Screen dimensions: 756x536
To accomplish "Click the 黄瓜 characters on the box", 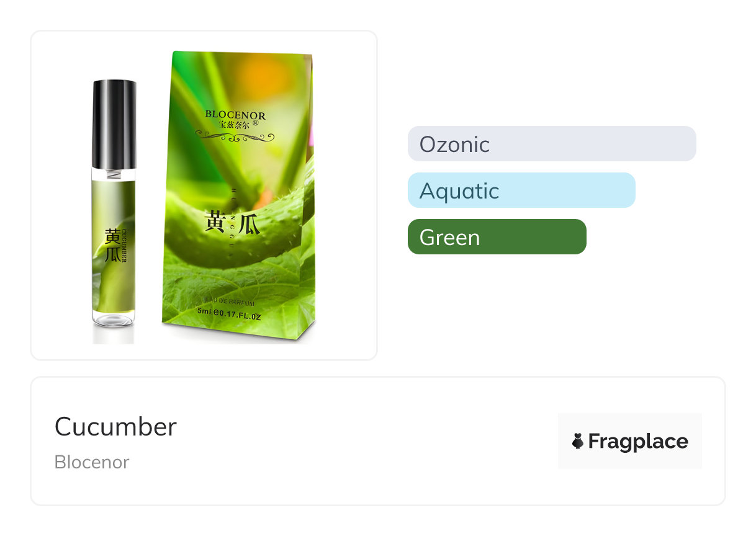I will (x=232, y=221).
